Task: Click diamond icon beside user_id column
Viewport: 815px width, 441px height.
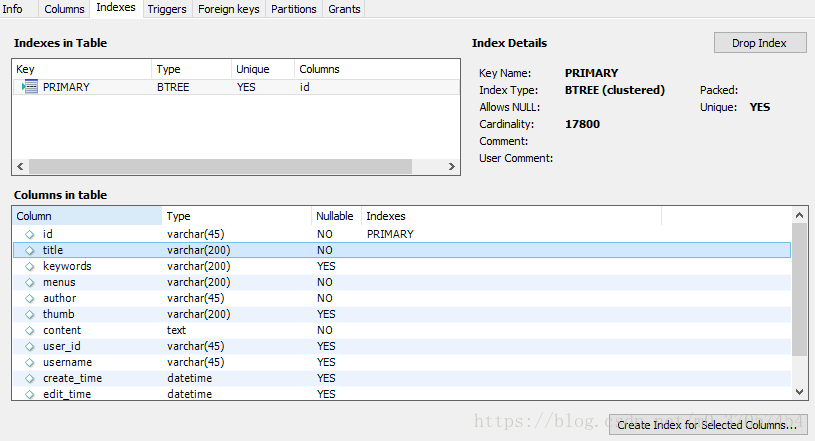Action: (30, 346)
